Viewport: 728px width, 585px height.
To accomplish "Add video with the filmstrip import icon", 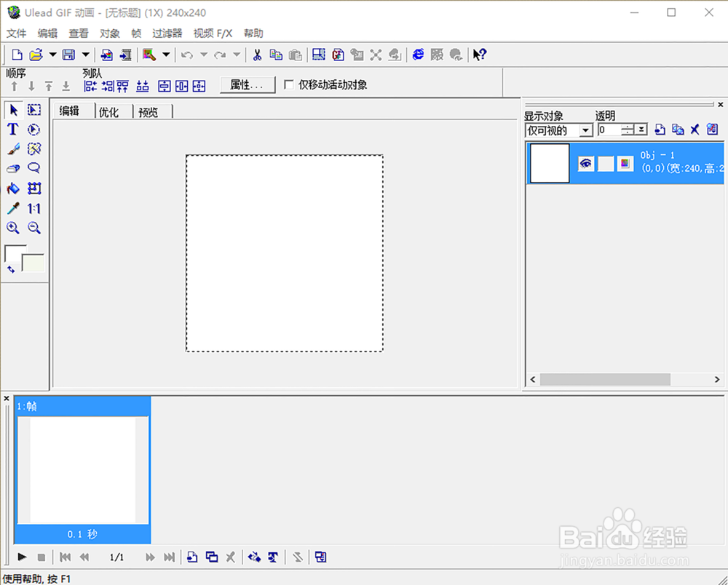I will (125, 55).
